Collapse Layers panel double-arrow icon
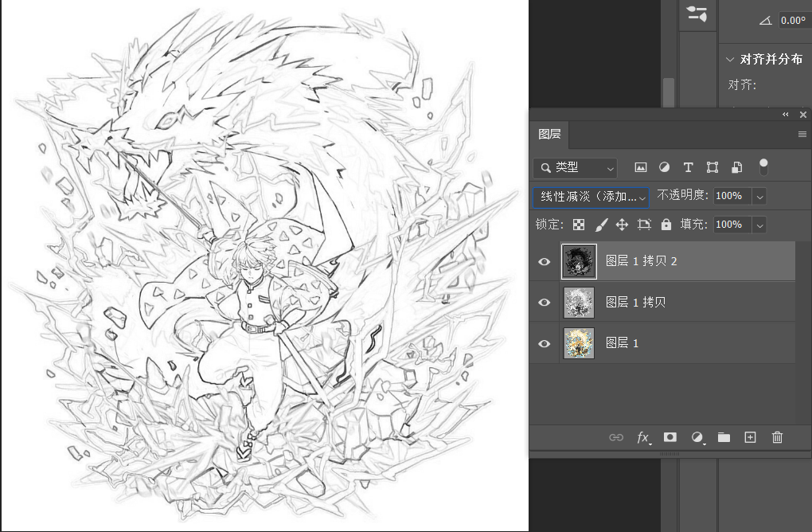Viewport: 812px width, 532px height. [x=786, y=115]
